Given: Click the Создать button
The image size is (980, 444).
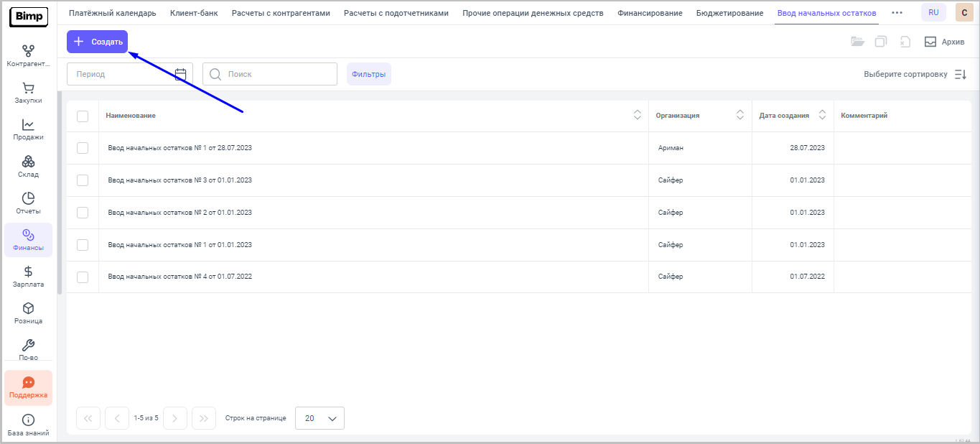Looking at the screenshot, I should [97, 42].
